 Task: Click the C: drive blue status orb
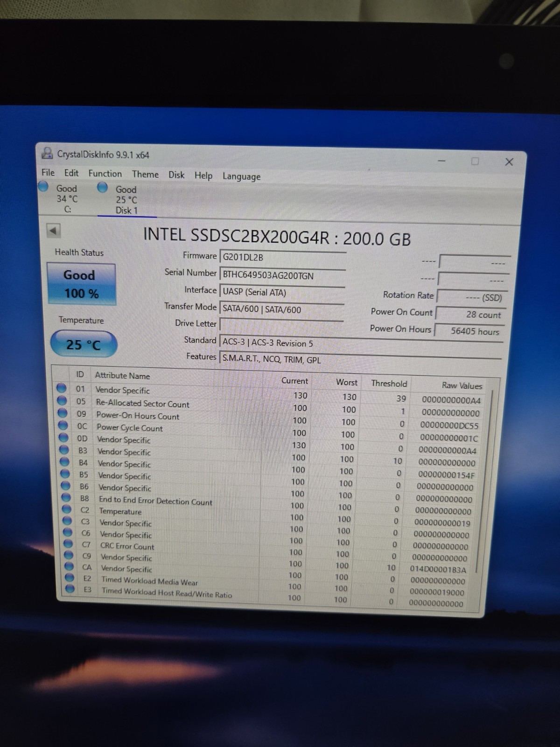coord(43,186)
